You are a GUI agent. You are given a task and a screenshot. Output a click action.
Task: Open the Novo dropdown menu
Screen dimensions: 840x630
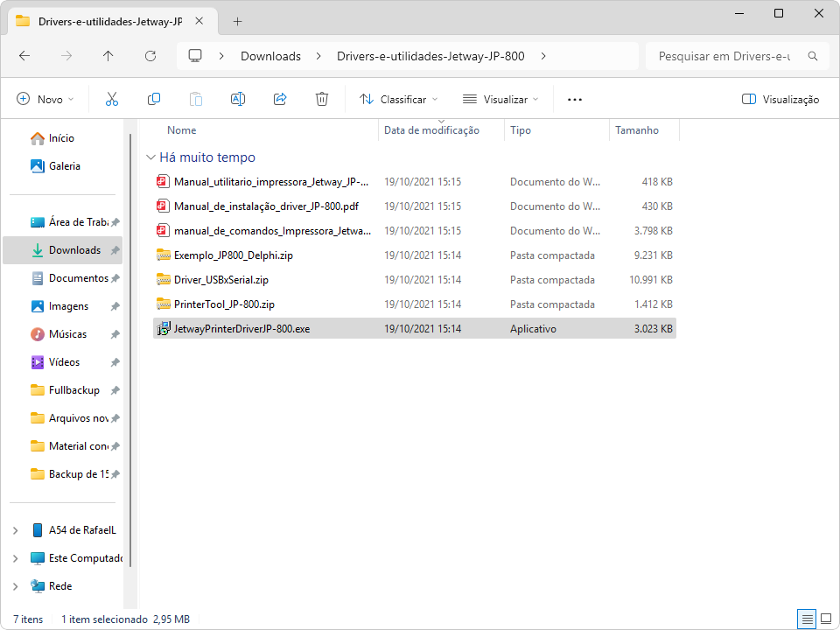[x=45, y=99]
